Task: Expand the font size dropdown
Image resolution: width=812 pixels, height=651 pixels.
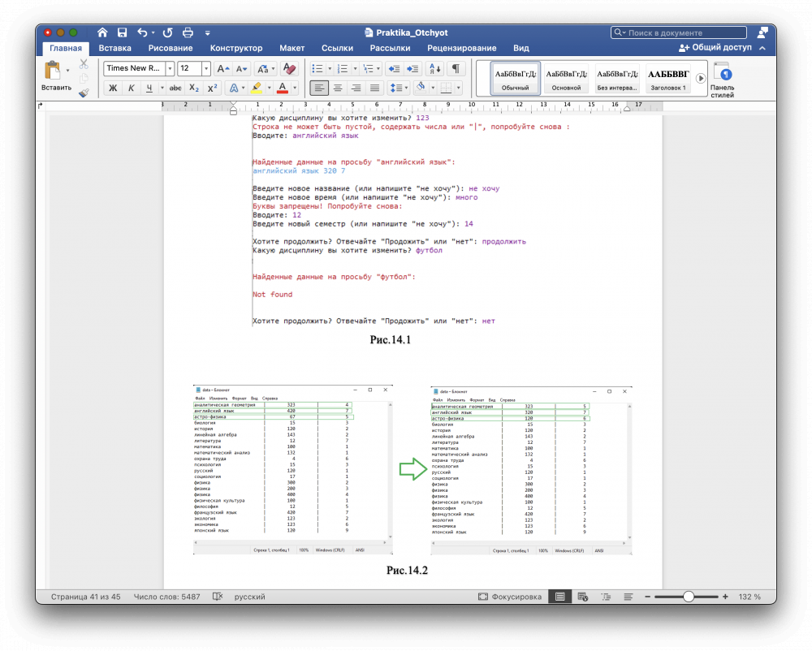Action: pyautogui.click(x=205, y=69)
